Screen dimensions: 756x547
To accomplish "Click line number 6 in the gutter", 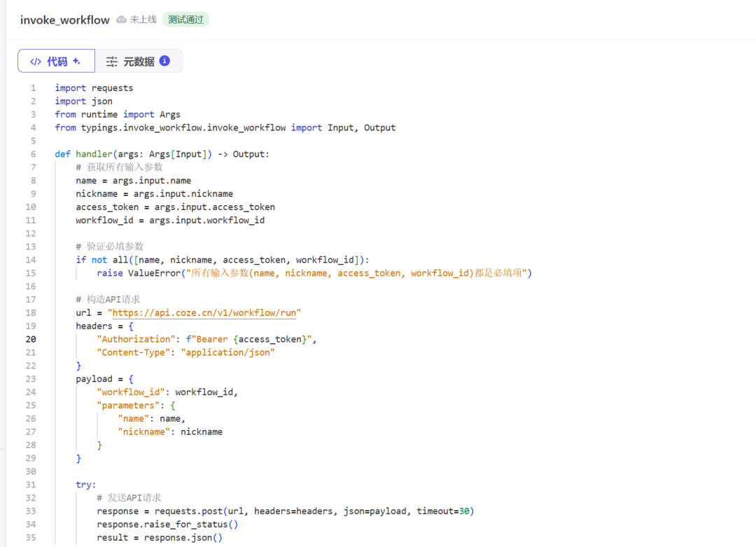I will pyautogui.click(x=33, y=154).
